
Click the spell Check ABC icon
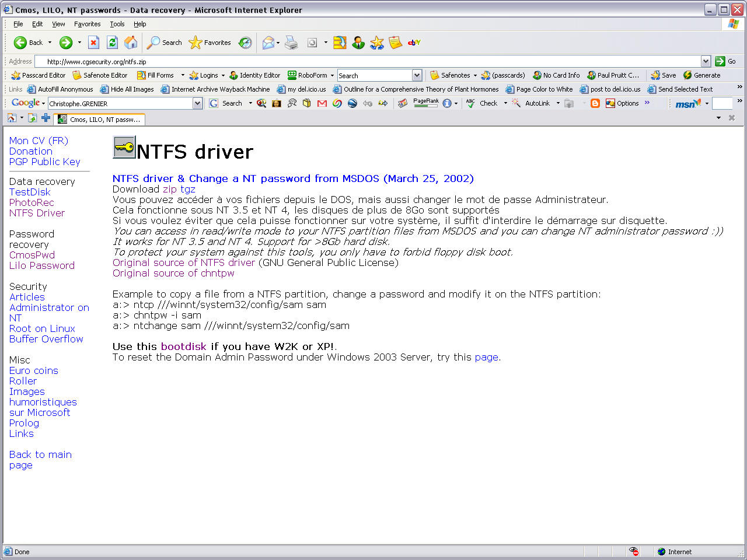470,103
